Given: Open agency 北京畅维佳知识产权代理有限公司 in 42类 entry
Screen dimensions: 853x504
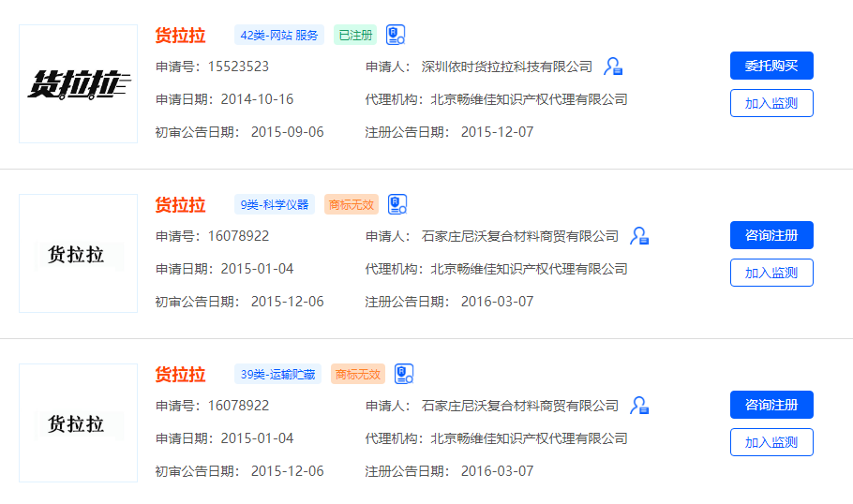Looking at the screenshot, I should pos(530,99).
